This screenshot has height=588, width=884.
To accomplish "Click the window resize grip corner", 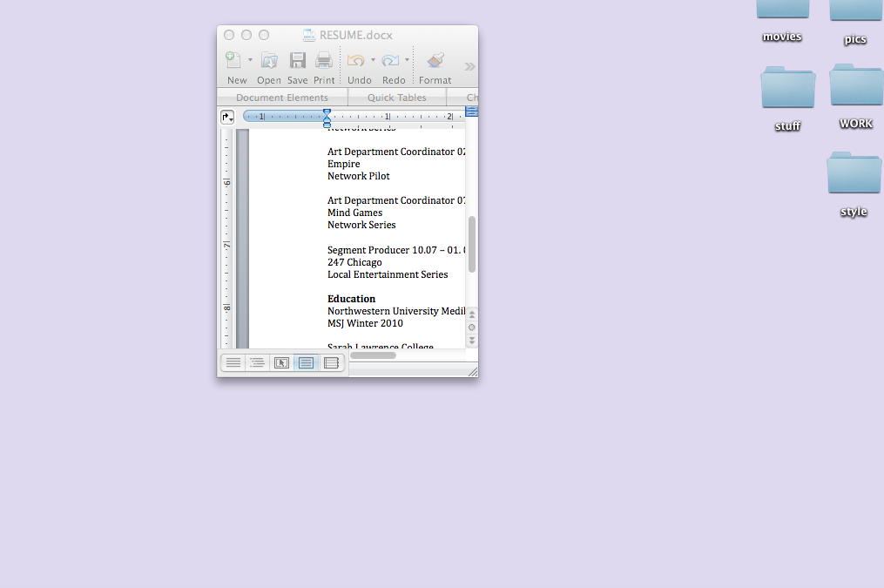I will pyautogui.click(x=473, y=371).
